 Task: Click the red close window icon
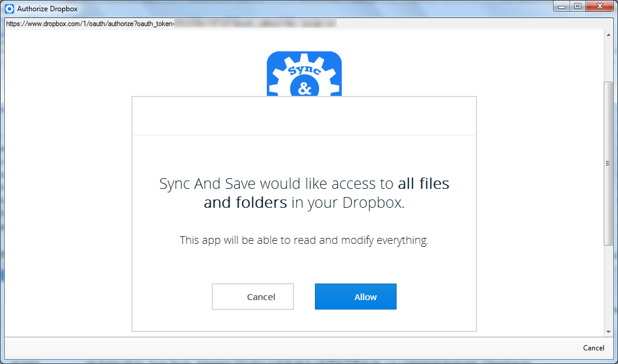click(600, 6)
